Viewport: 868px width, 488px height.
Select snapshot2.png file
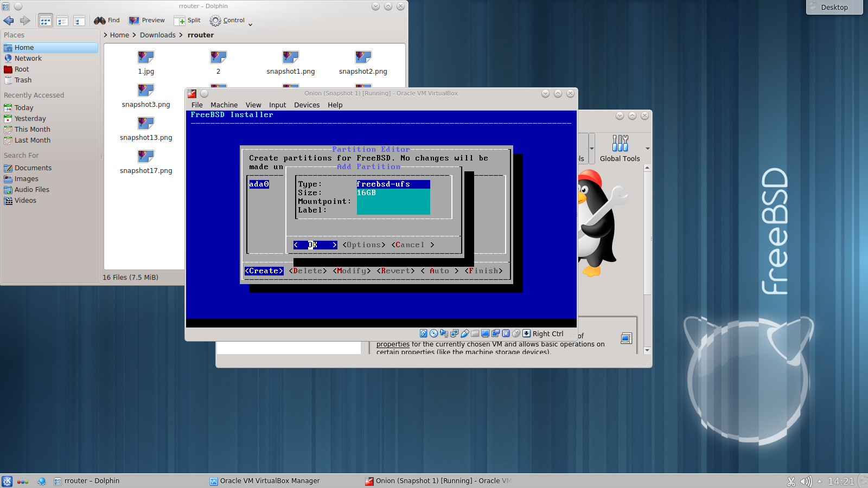point(363,62)
